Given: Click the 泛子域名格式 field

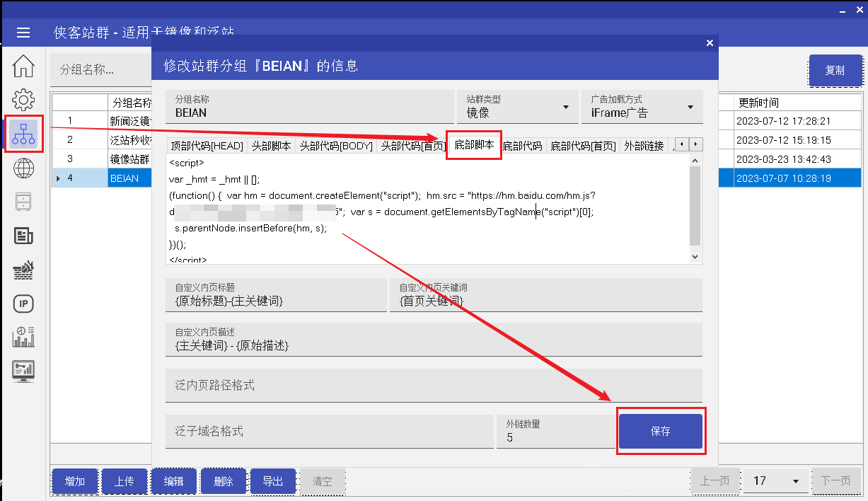Looking at the screenshot, I should (x=330, y=431).
